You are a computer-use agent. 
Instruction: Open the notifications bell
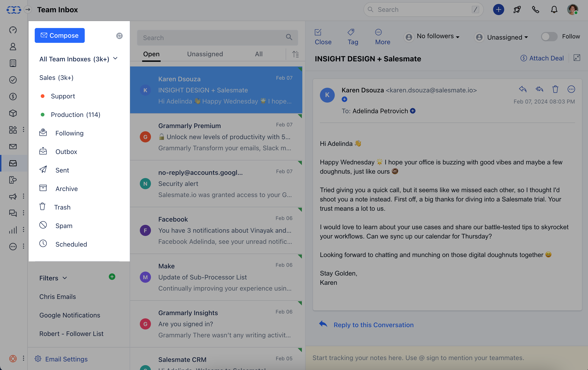pos(554,10)
